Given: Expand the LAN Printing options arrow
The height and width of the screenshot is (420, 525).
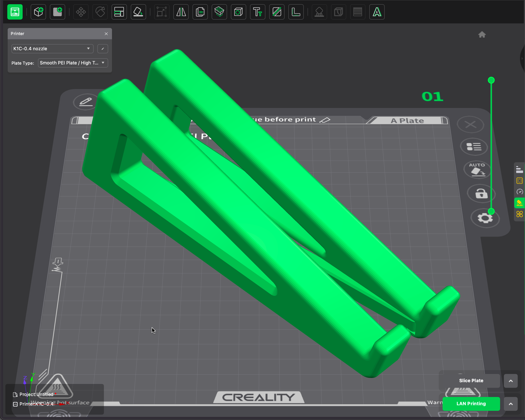Looking at the screenshot, I should (x=511, y=404).
